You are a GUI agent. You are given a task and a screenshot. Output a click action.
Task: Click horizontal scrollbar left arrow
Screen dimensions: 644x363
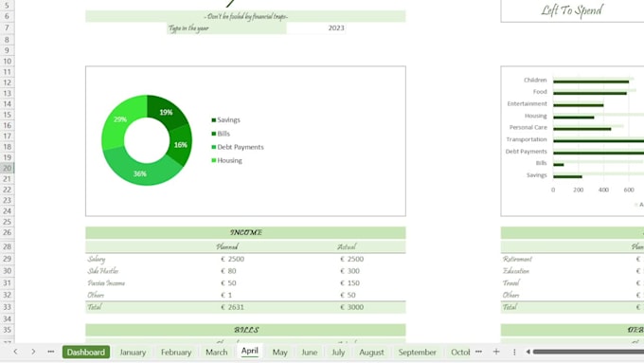(x=528, y=352)
